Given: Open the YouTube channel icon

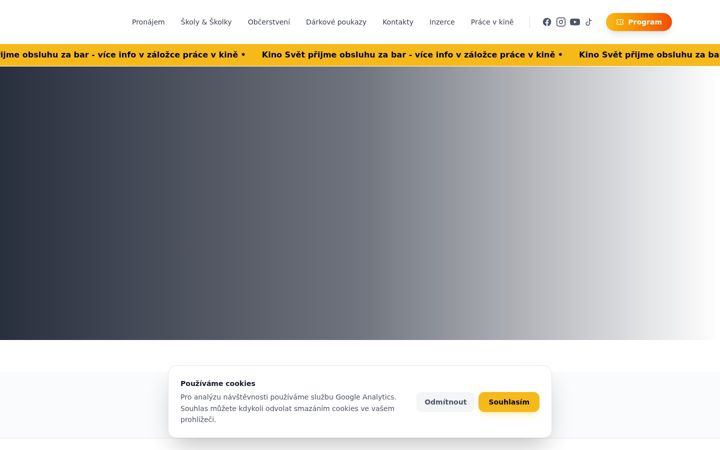Looking at the screenshot, I should pyautogui.click(x=575, y=22).
